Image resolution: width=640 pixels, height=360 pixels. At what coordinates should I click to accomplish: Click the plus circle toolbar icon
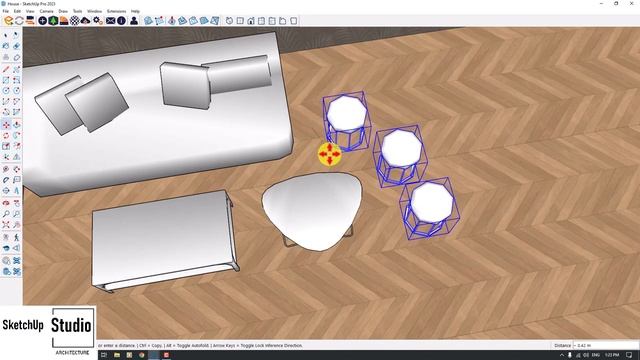tap(42, 20)
